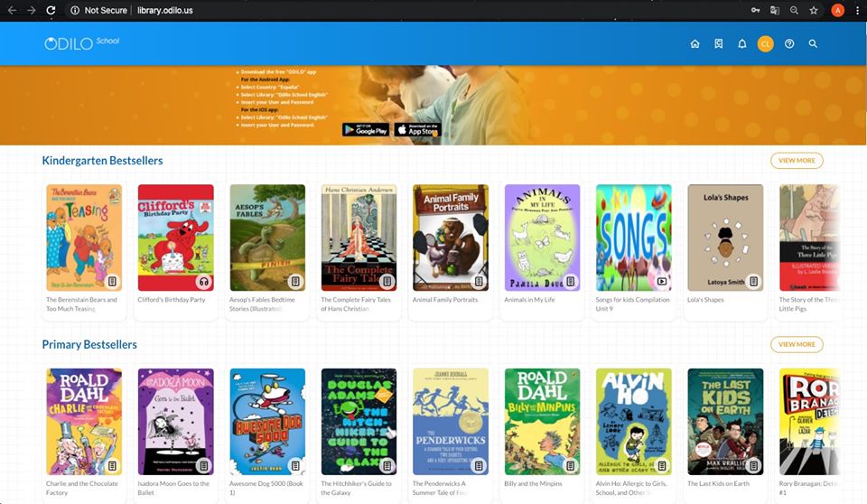Bookmark this page with star icon
This screenshot has height=504, width=867.
click(814, 10)
